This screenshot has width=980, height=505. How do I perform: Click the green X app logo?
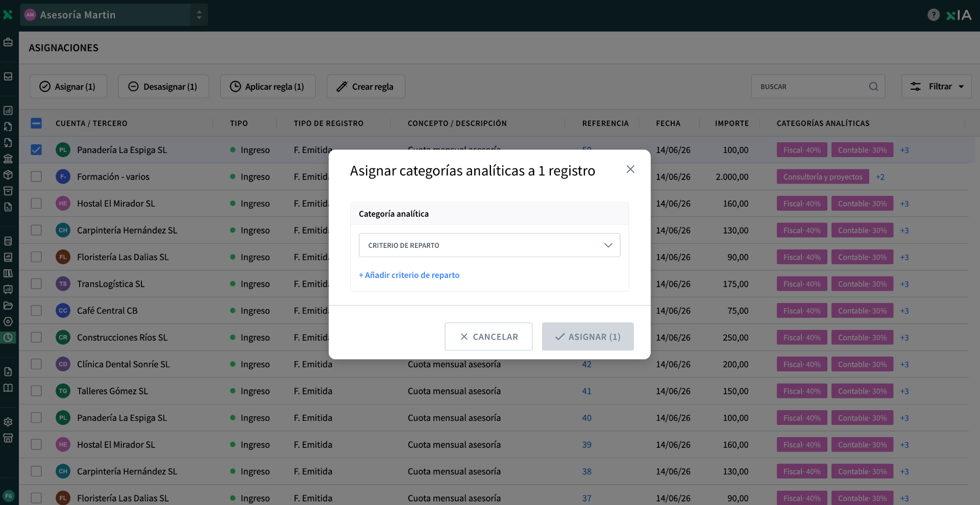pyautogui.click(x=8, y=15)
